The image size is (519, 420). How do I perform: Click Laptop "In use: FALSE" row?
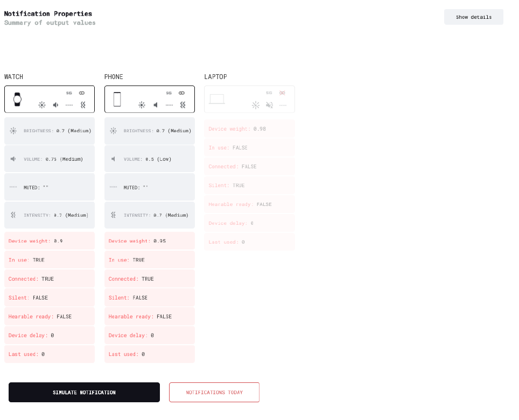click(x=250, y=148)
